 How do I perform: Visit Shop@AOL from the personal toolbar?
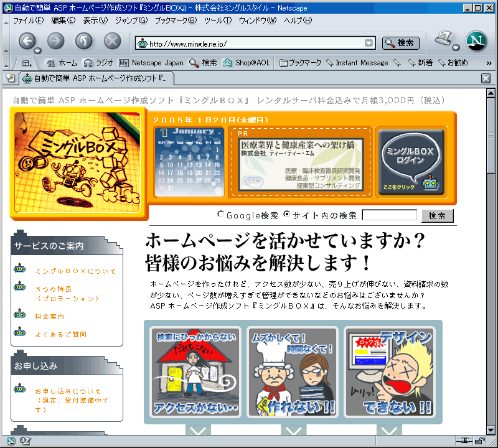click(x=246, y=63)
